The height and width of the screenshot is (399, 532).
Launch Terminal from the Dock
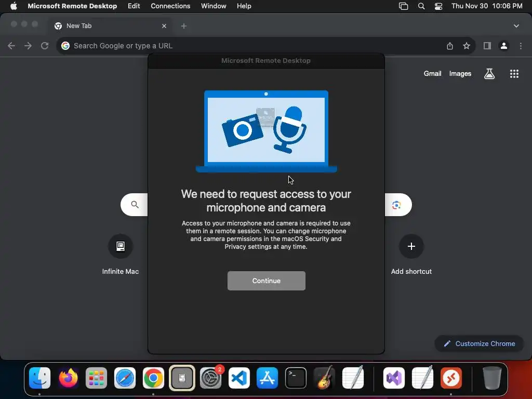click(x=296, y=378)
